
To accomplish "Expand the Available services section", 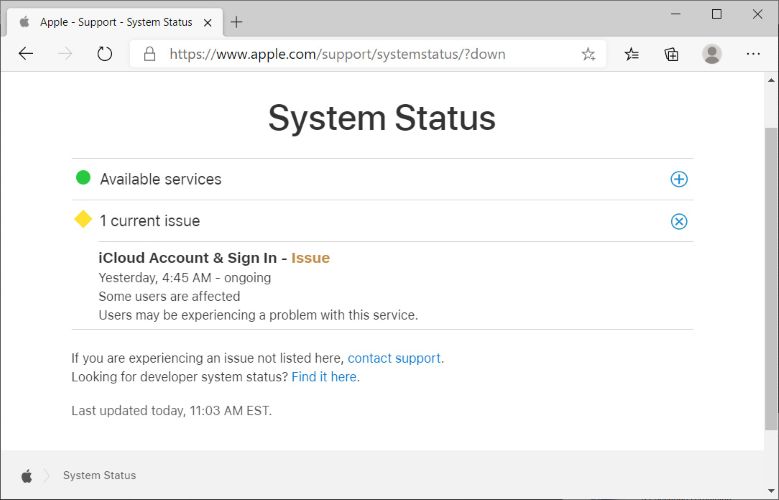I will [678, 179].
